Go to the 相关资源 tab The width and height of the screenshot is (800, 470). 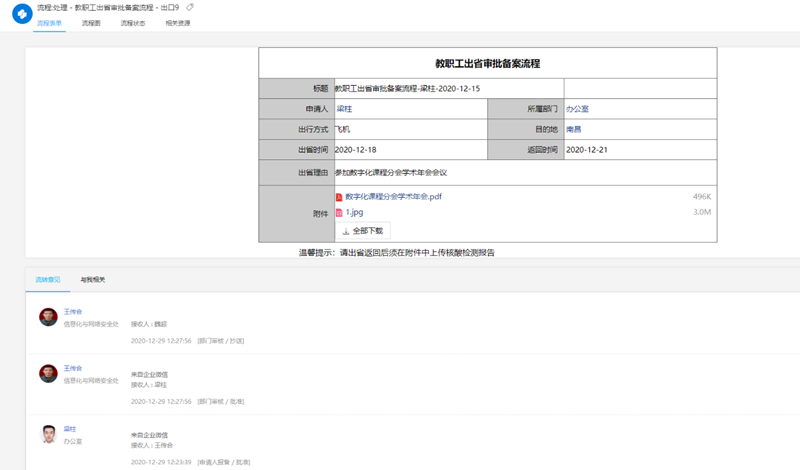(x=177, y=23)
